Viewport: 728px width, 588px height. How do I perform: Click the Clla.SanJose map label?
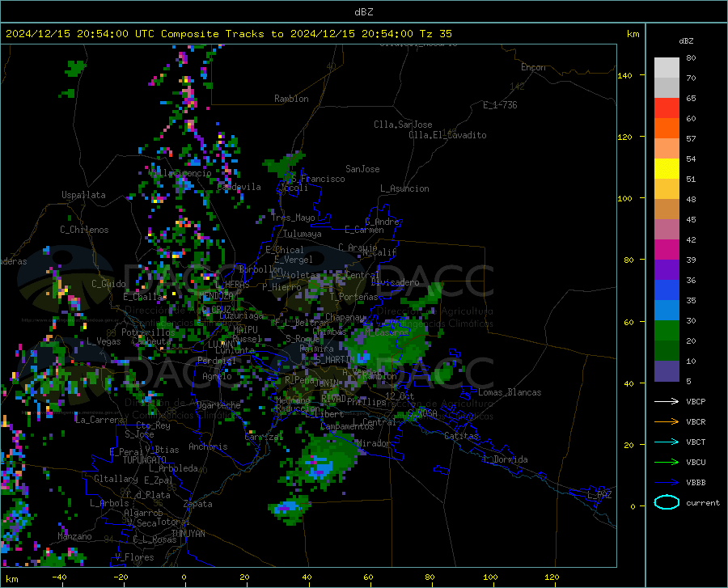coord(403,125)
